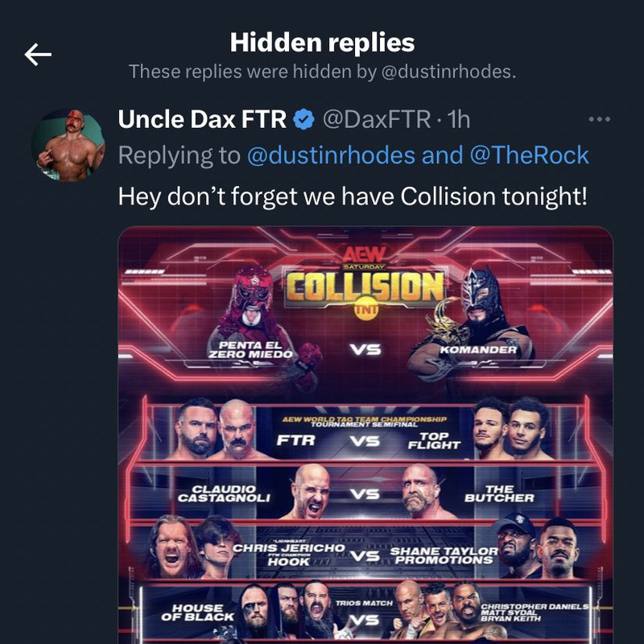Tap the House of Black trios match banner
This screenshot has width=644, height=644.
pos(365,612)
